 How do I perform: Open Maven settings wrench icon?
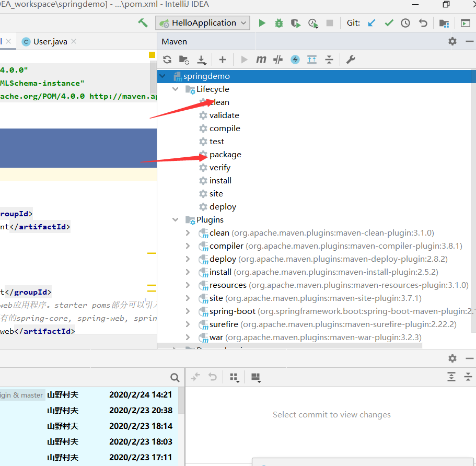(x=351, y=60)
